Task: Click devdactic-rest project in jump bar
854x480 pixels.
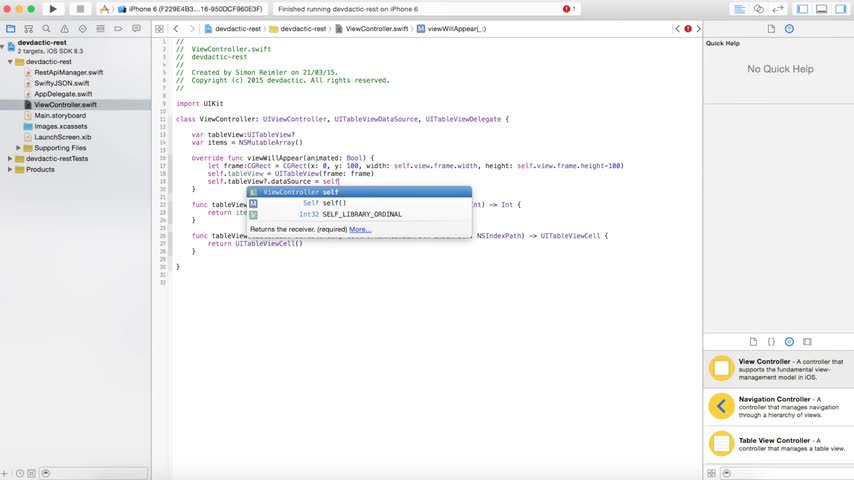Action: click(x=233, y=29)
